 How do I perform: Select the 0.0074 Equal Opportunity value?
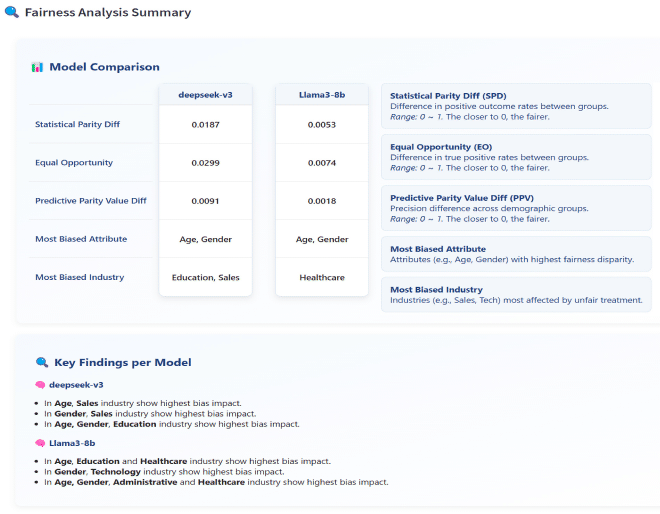[x=322, y=163]
